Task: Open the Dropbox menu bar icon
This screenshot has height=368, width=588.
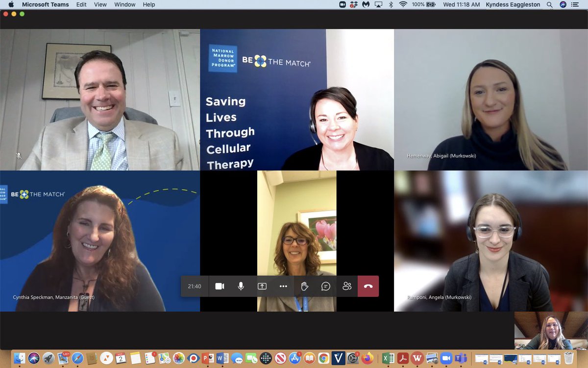Action: point(354,4)
